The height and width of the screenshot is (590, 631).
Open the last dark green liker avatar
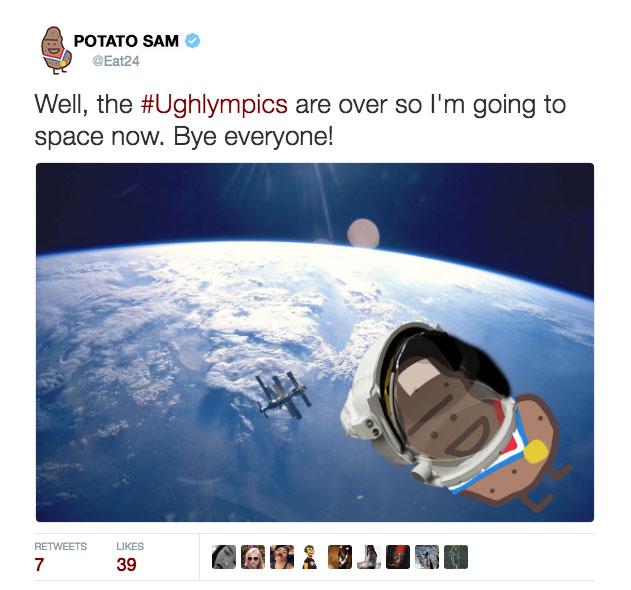[456, 557]
